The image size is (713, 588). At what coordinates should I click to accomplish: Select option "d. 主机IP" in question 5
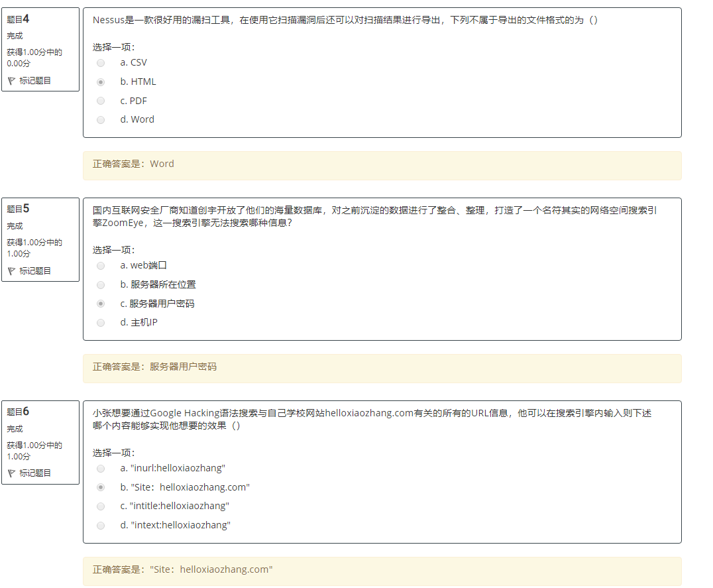[x=100, y=323]
